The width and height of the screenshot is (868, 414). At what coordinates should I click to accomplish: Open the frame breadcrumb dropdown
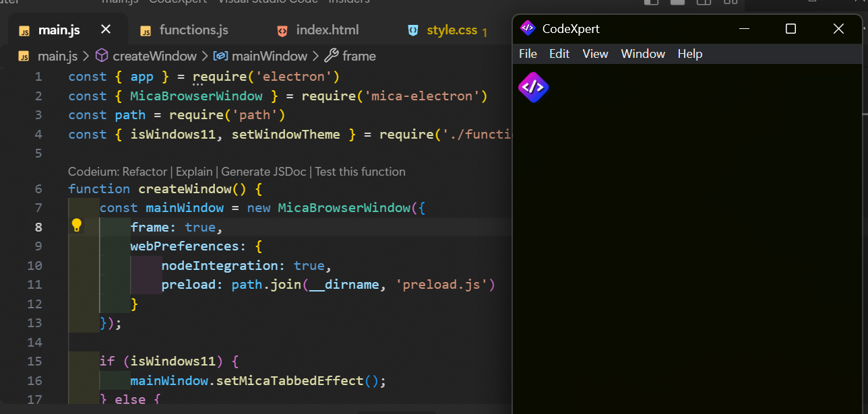point(359,56)
